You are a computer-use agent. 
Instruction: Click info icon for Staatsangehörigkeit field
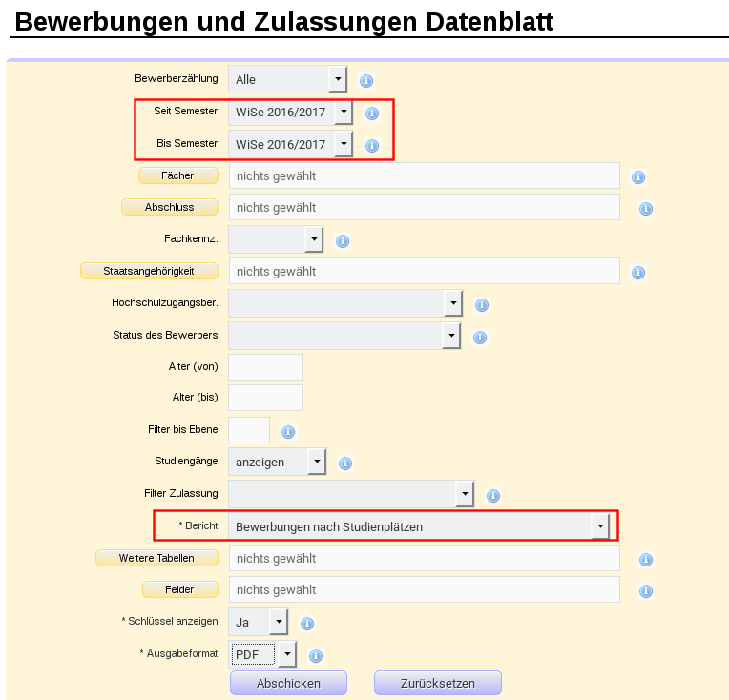[638, 273]
